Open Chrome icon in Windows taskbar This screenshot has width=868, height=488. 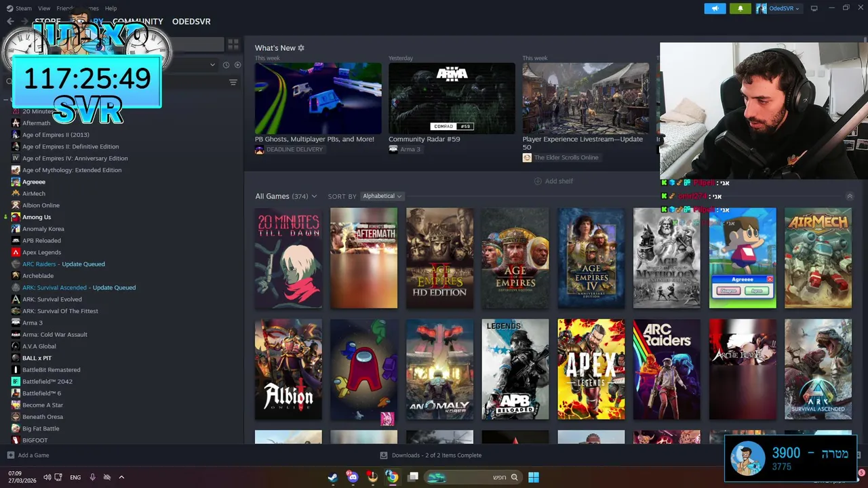point(392,477)
